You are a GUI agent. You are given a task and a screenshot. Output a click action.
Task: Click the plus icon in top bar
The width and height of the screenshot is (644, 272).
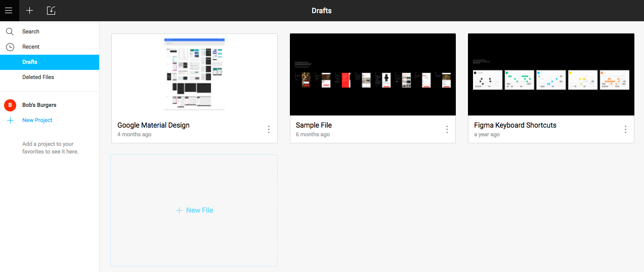(30, 11)
